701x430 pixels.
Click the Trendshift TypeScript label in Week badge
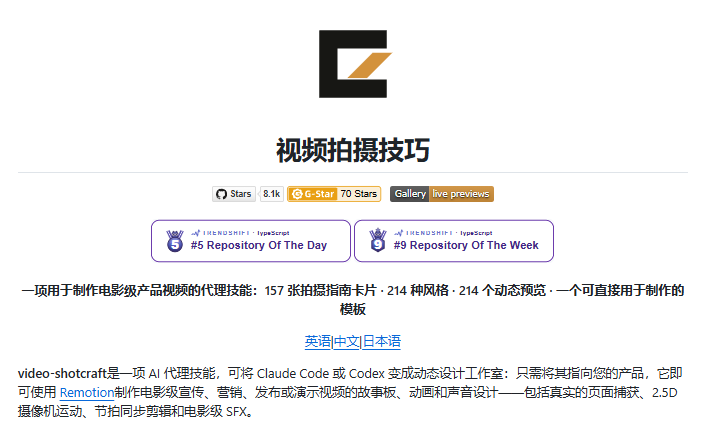coord(443,233)
